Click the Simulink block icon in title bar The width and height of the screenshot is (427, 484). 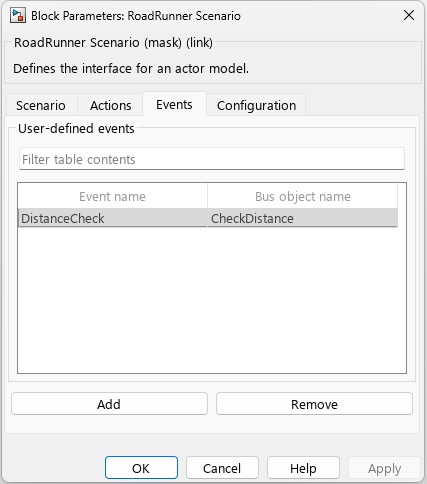(x=18, y=16)
